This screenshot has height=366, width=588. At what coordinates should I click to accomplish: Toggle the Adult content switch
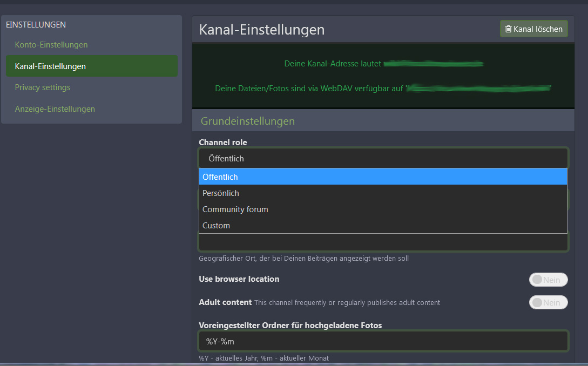click(x=548, y=302)
